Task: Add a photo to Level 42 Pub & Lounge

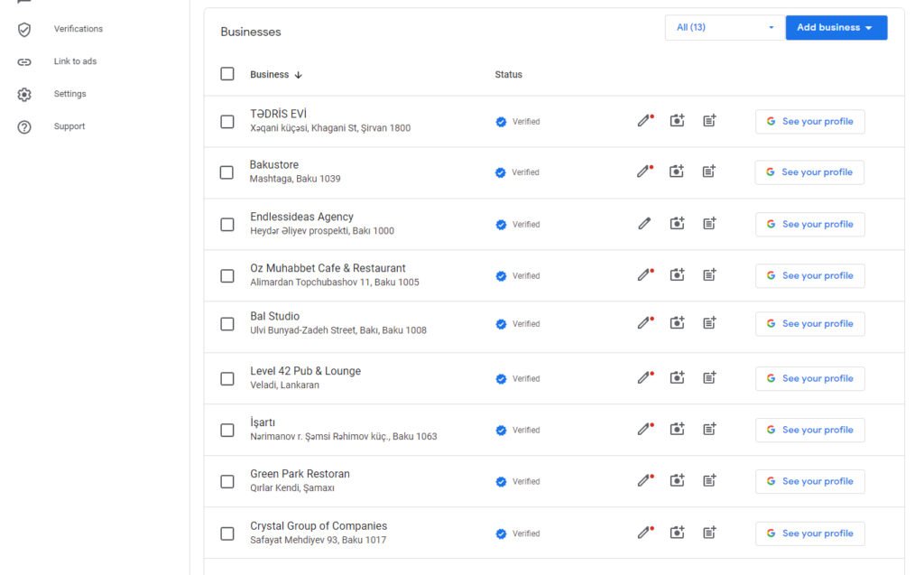Action: tap(677, 378)
